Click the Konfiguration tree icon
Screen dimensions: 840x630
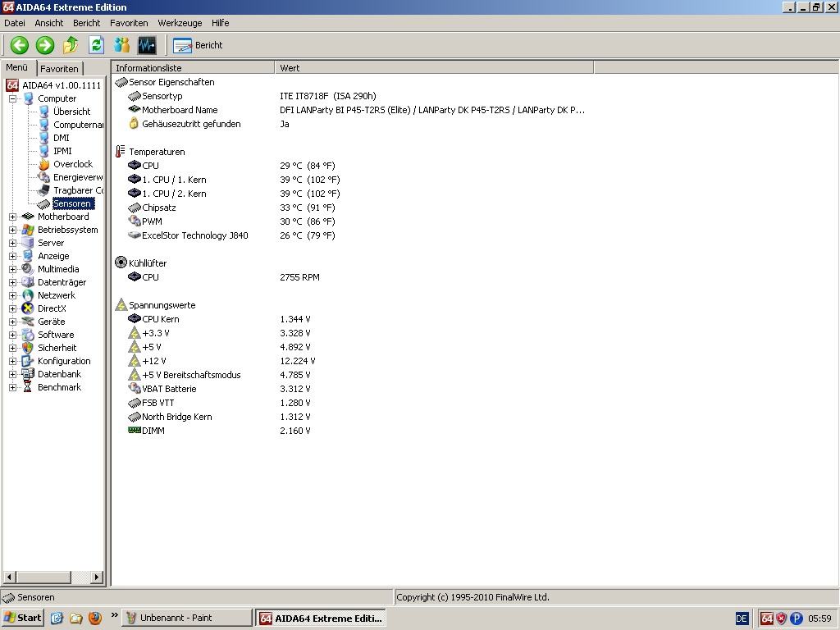27,361
